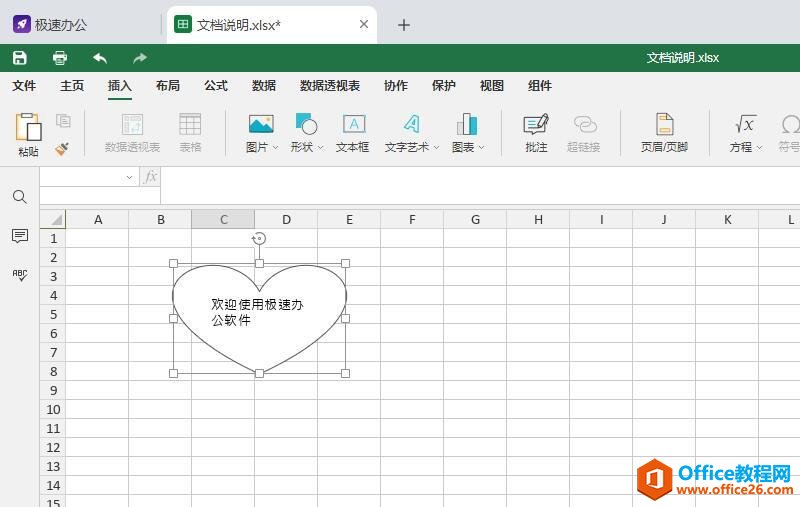Open the Name Box dropdown

tap(129, 177)
